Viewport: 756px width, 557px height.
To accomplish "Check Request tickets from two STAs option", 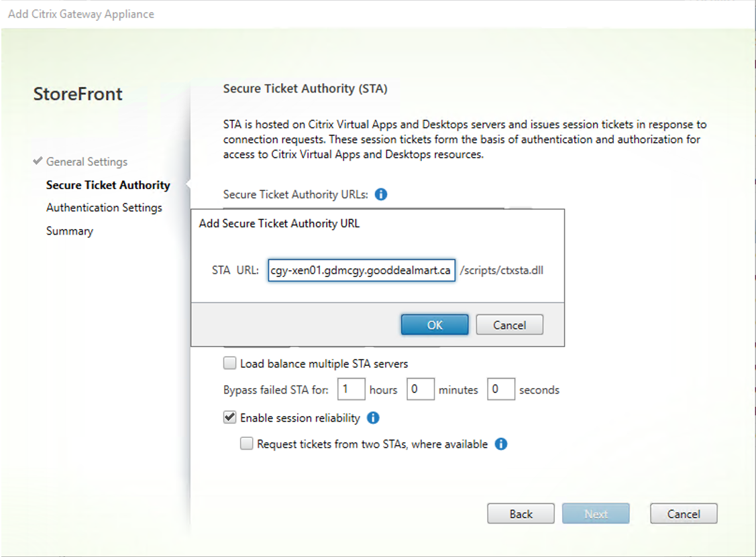I will coord(246,443).
